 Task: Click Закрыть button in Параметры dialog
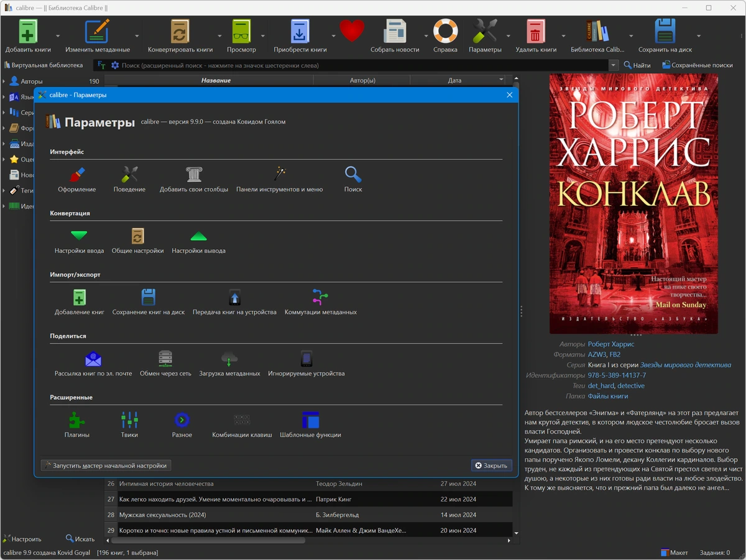[x=491, y=465]
